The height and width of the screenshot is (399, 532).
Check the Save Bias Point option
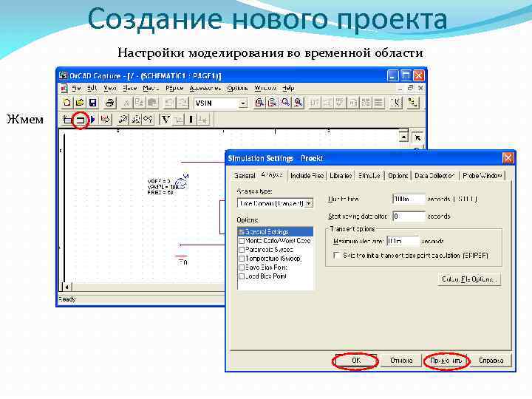click(242, 267)
